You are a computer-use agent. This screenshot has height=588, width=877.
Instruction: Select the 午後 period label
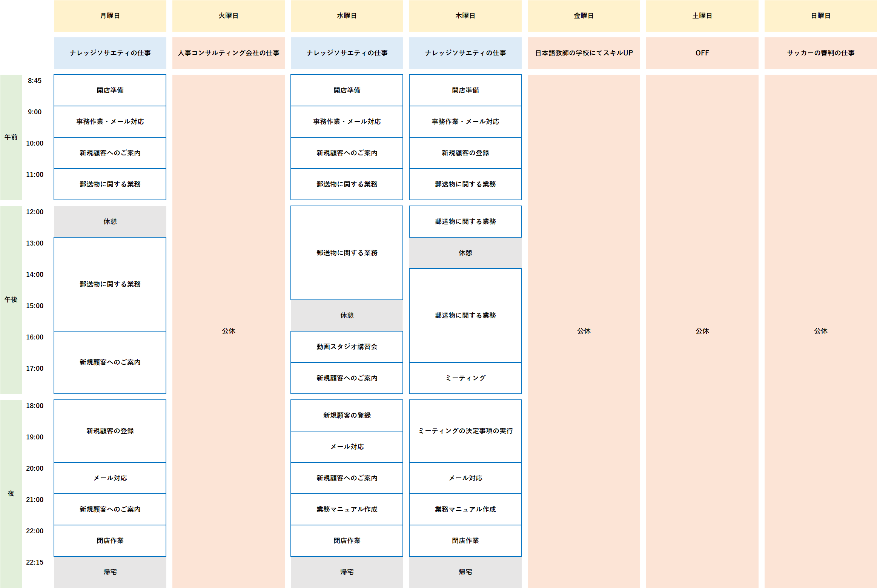[x=11, y=299]
